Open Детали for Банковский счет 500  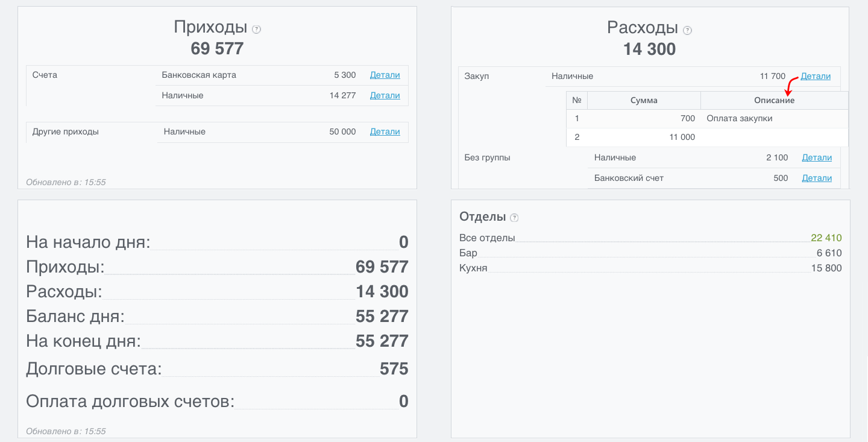point(817,178)
